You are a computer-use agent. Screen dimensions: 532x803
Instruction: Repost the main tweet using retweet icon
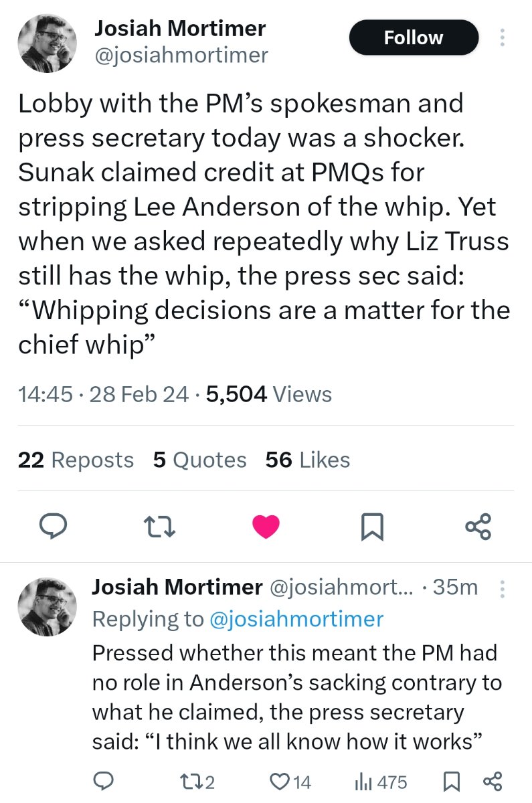pyautogui.click(x=160, y=527)
